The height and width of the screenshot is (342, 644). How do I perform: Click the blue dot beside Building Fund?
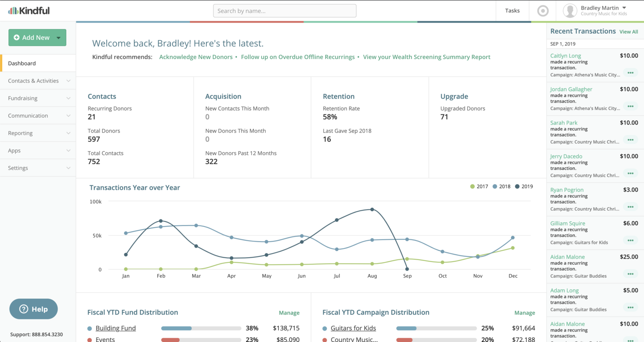click(90, 329)
